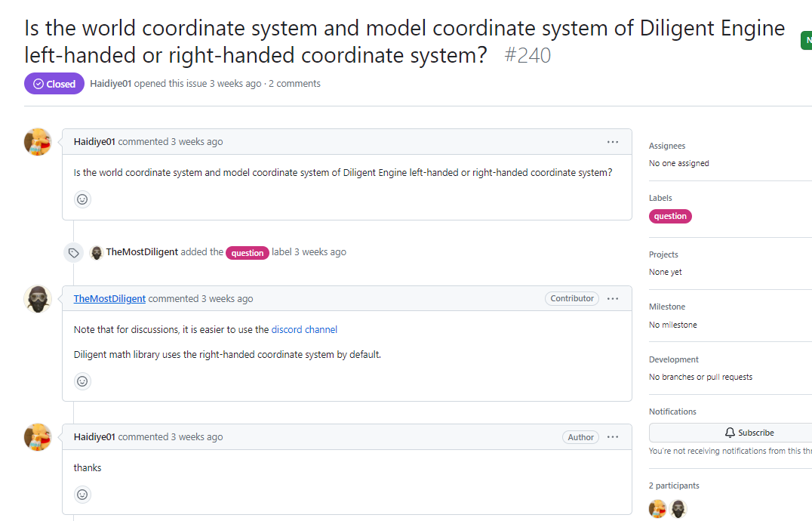
Task: Open Haidiye01's avatar on the top comment
Action: coord(38,142)
